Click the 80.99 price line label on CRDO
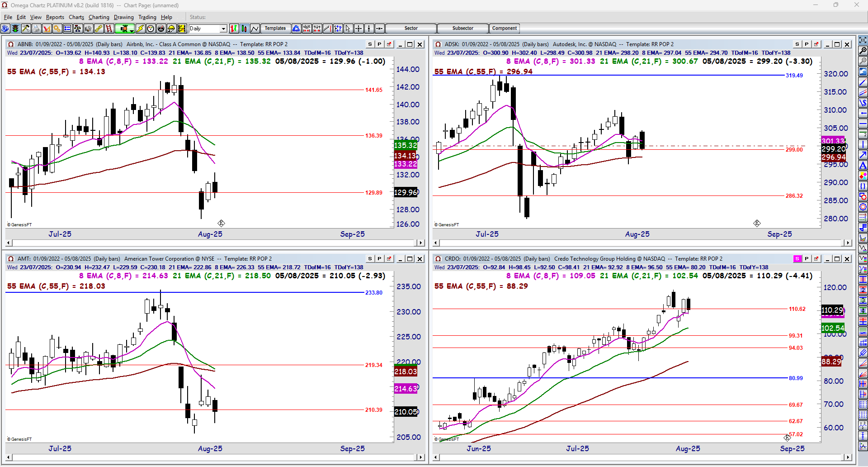The height and width of the screenshot is (467, 868). (796, 378)
